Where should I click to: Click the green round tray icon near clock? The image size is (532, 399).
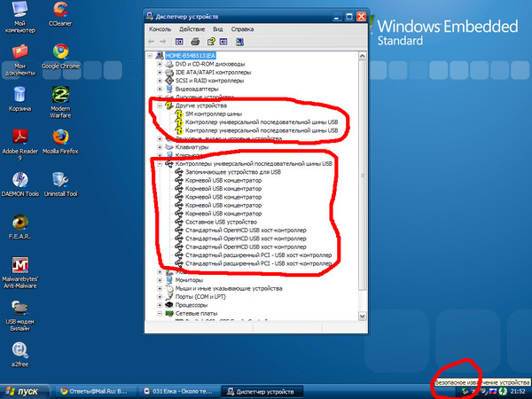point(503,391)
